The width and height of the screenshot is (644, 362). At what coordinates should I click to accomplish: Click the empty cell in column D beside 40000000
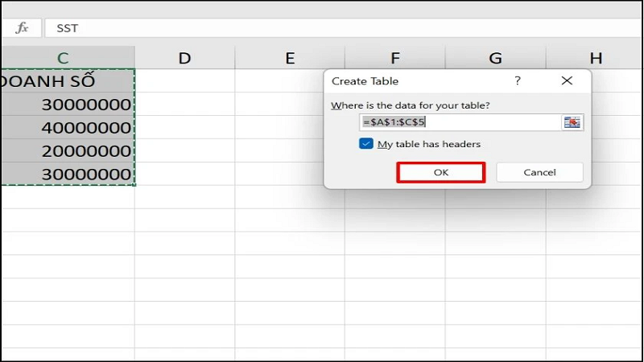184,127
